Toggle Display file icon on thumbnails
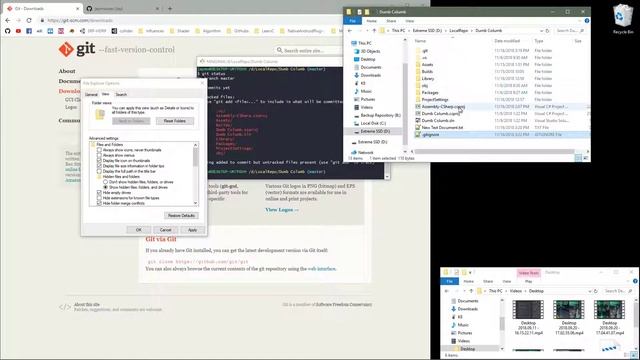Image resolution: width=640 pixels, height=360 pixels. tap(99, 160)
